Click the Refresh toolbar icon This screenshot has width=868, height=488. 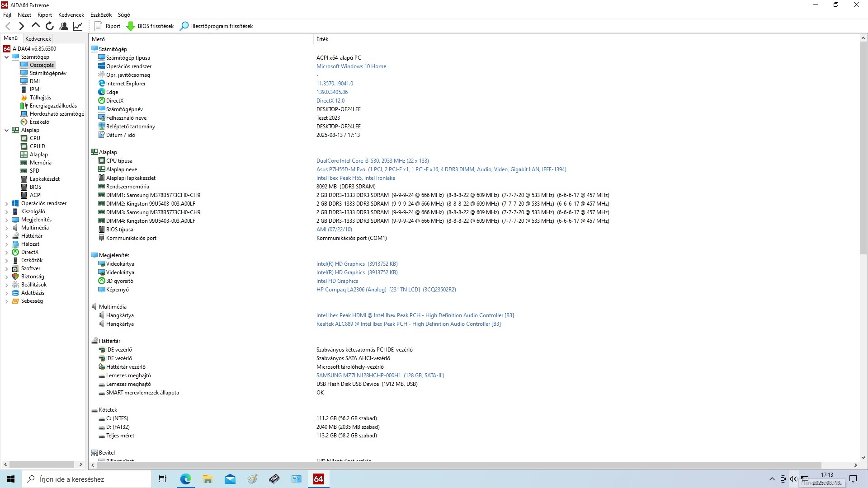coord(50,26)
